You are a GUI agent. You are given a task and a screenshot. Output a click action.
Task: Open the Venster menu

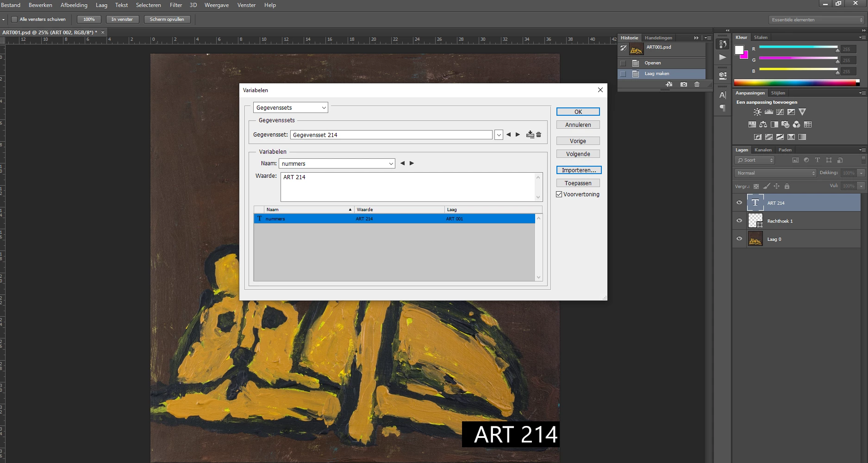(x=246, y=5)
